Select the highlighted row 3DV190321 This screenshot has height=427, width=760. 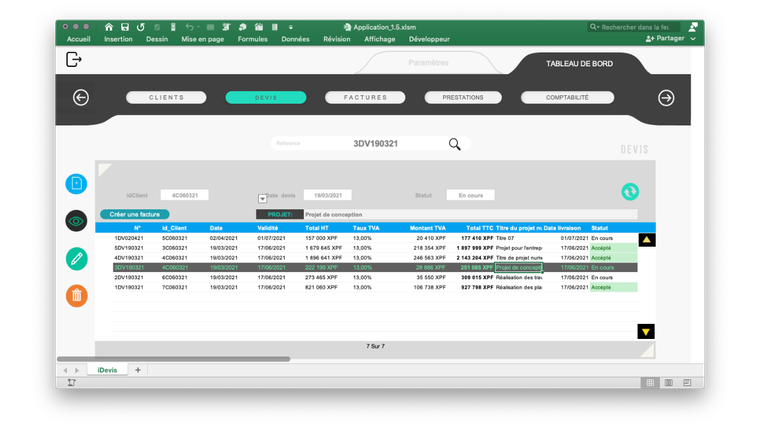(375, 268)
